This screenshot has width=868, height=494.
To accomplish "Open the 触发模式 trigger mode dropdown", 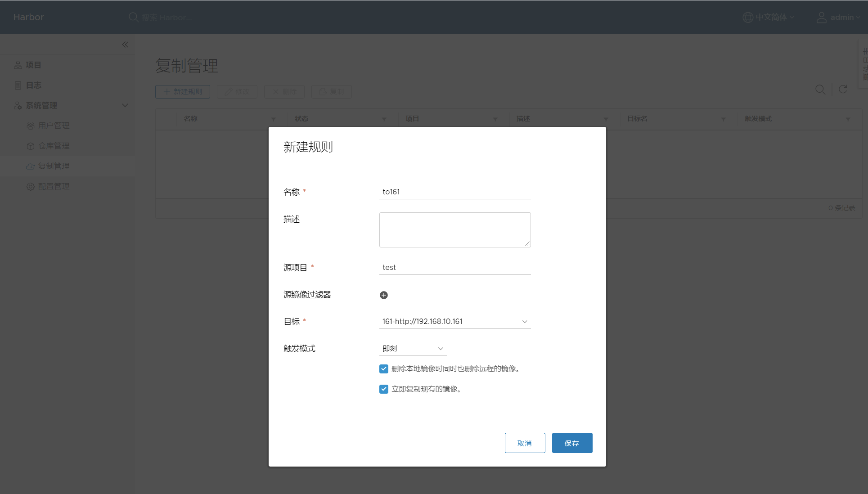I will pyautogui.click(x=413, y=349).
